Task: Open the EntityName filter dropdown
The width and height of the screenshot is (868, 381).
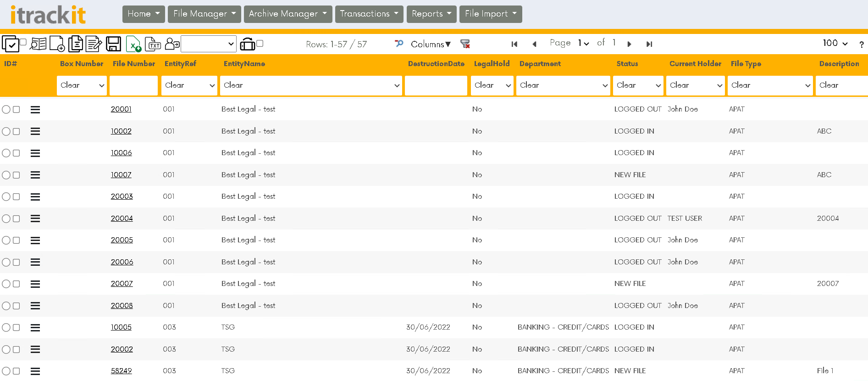Action: pos(311,85)
